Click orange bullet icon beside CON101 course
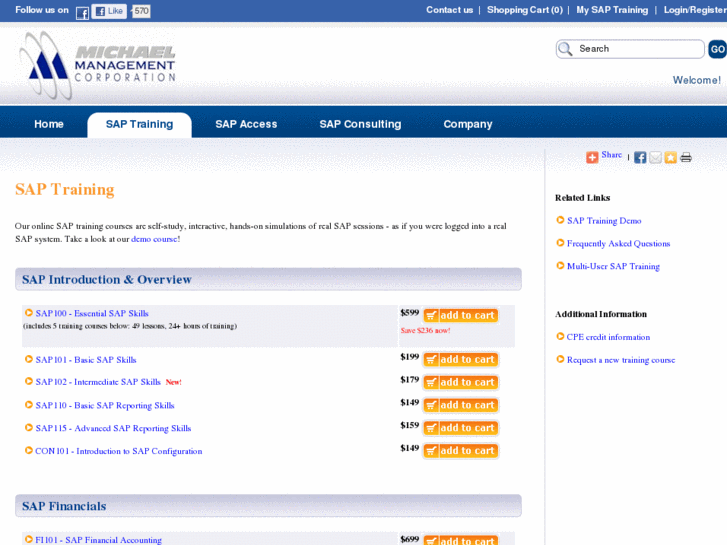This screenshot has width=727, height=545. click(29, 450)
